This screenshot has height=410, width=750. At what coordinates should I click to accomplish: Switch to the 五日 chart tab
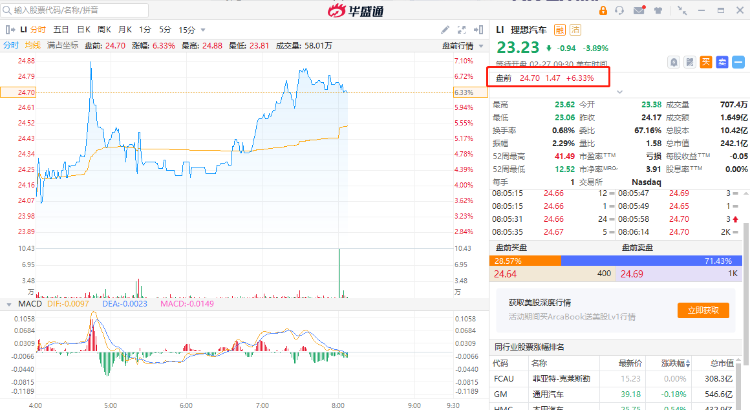pyautogui.click(x=61, y=30)
